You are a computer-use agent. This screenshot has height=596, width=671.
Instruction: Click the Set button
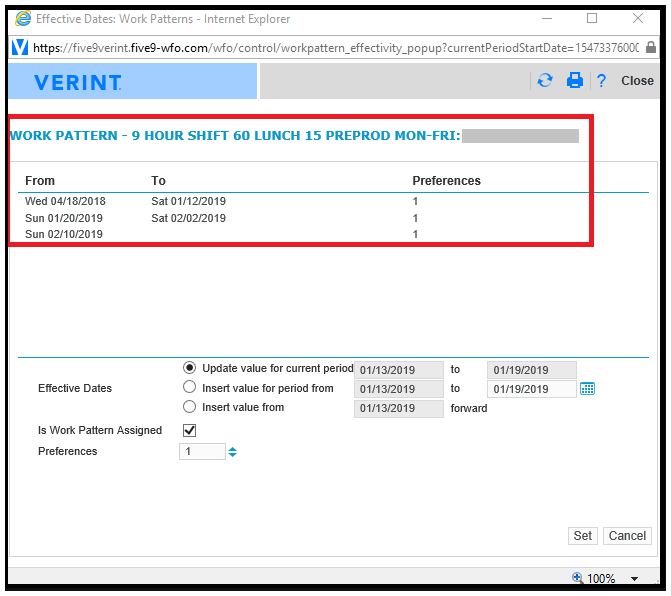[x=582, y=536]
